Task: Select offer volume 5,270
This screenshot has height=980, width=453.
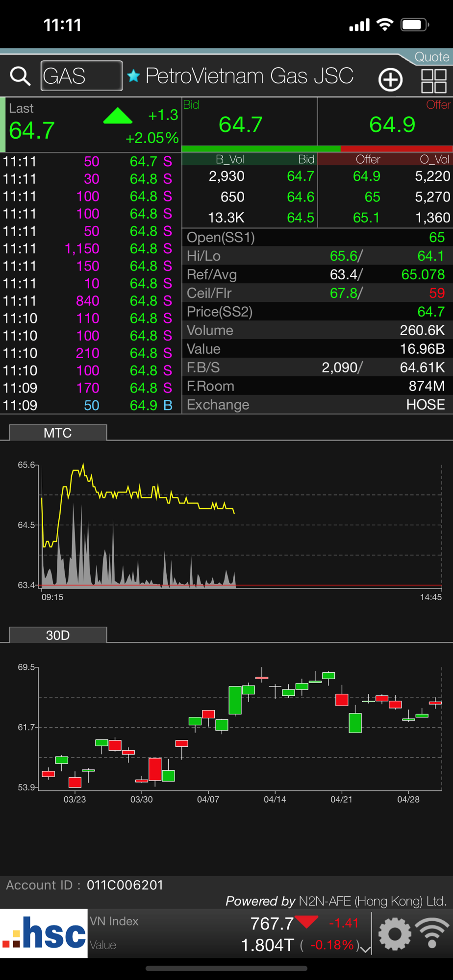Action: pos(432,197)
